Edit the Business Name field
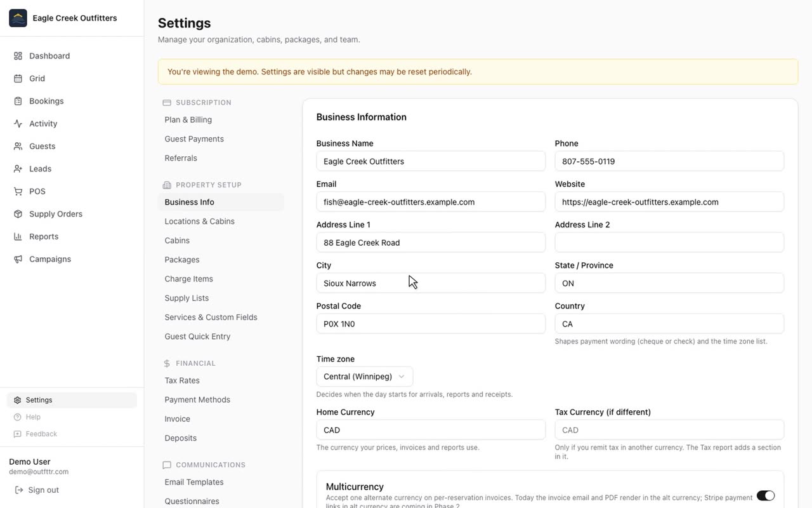Viewport: 812px width, 508px height. (x=431, y=161)
